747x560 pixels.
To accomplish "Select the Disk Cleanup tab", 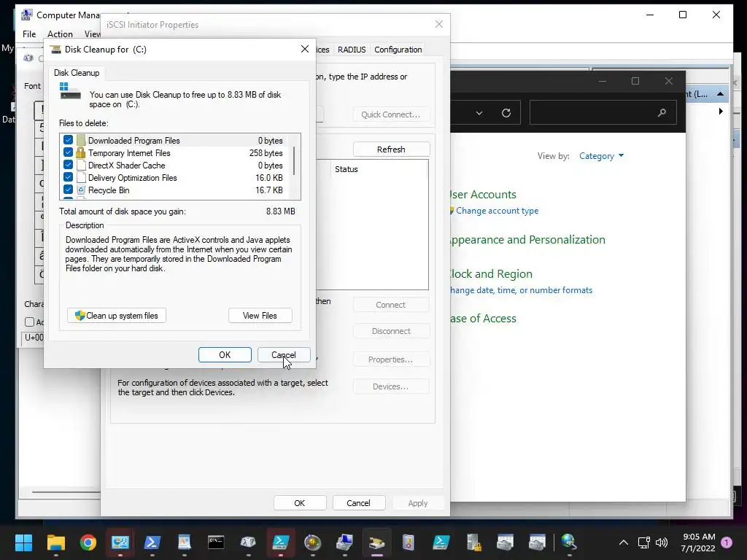I will (x=77, y=73).
